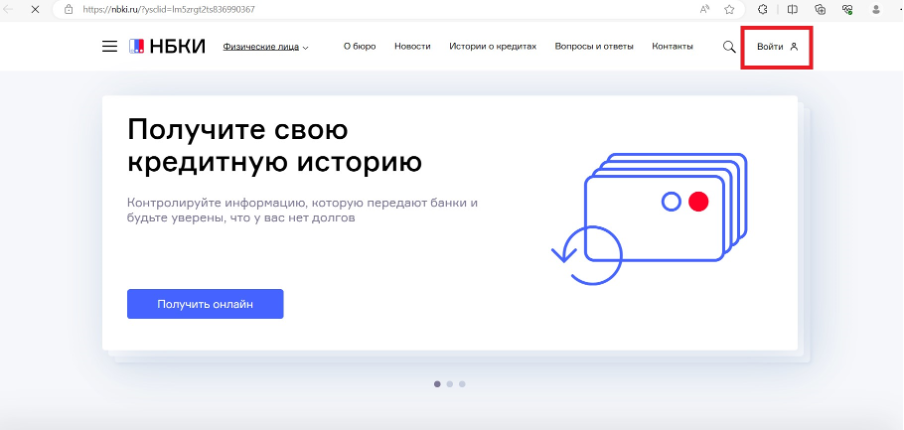Open the Новости menu item
The width and height of the screenshot is (904, 430).
click(x=412, y=47)
